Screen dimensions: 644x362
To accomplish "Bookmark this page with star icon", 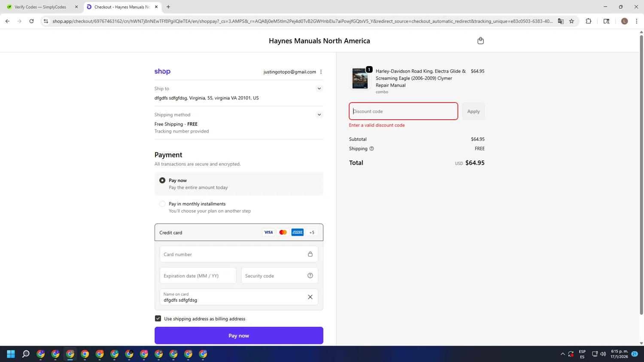I will (571, 21).
